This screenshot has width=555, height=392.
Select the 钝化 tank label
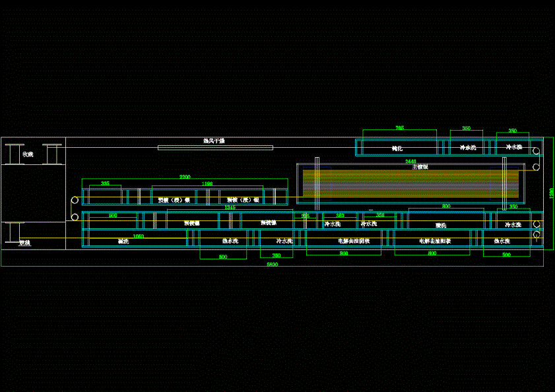[397, 148]
